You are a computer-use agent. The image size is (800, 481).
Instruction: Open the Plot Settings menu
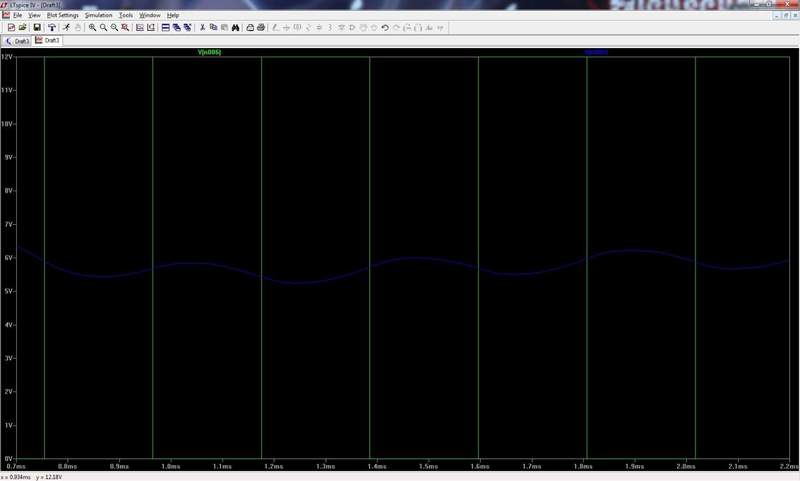[x=63, y=15]
